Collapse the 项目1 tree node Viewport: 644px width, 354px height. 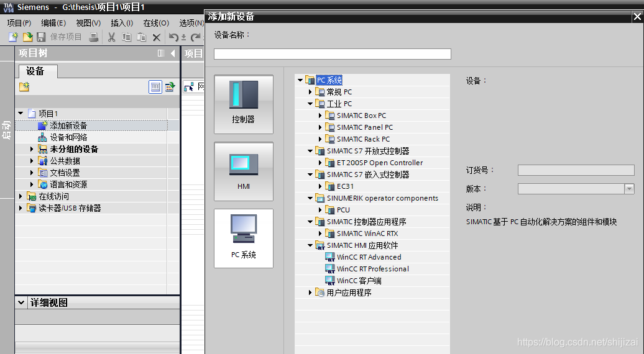(21, 113)
